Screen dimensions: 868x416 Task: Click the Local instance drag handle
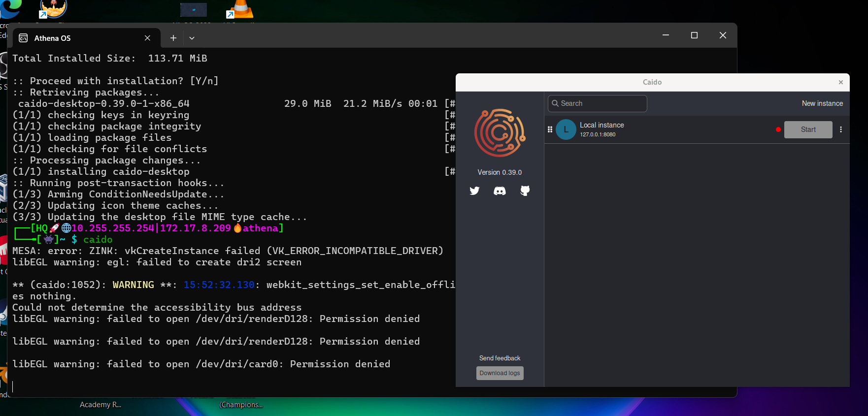coord(550,129)
